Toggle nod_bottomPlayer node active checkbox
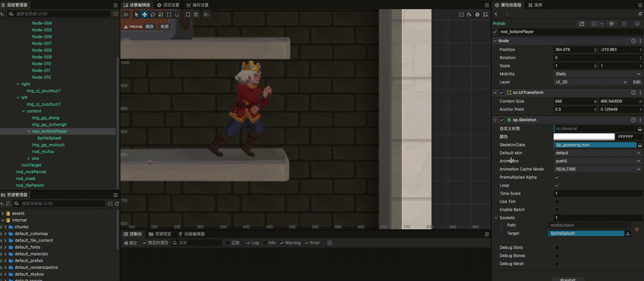 pos(495,32)
